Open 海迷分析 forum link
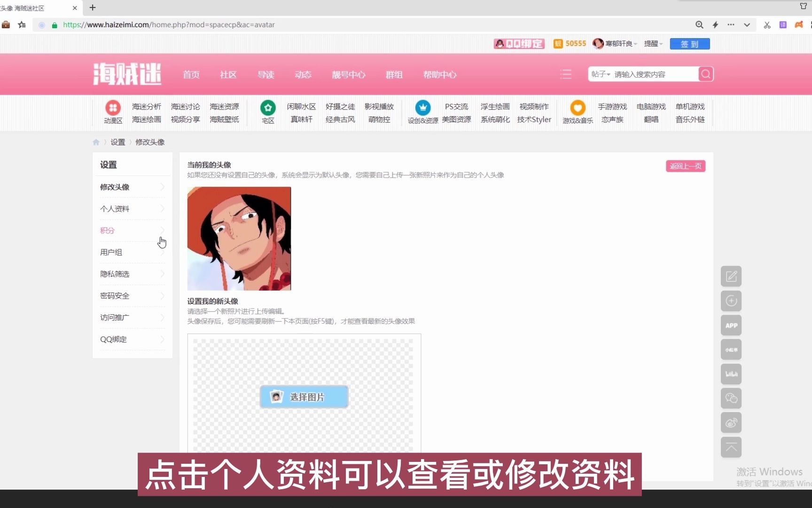Viewport: 812px width, 508px height. pyautogui.click(x=147, y=107)
